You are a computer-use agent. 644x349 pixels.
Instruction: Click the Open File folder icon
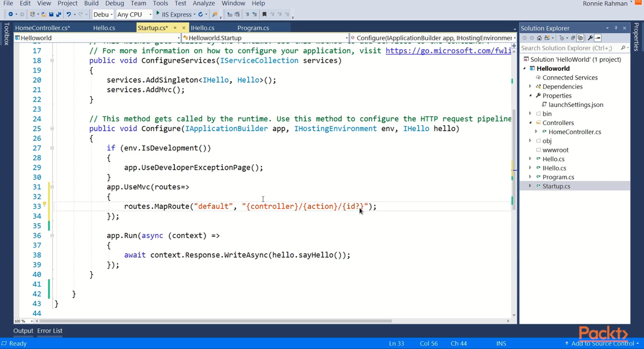pyautogui.click(x=43, y=14)
